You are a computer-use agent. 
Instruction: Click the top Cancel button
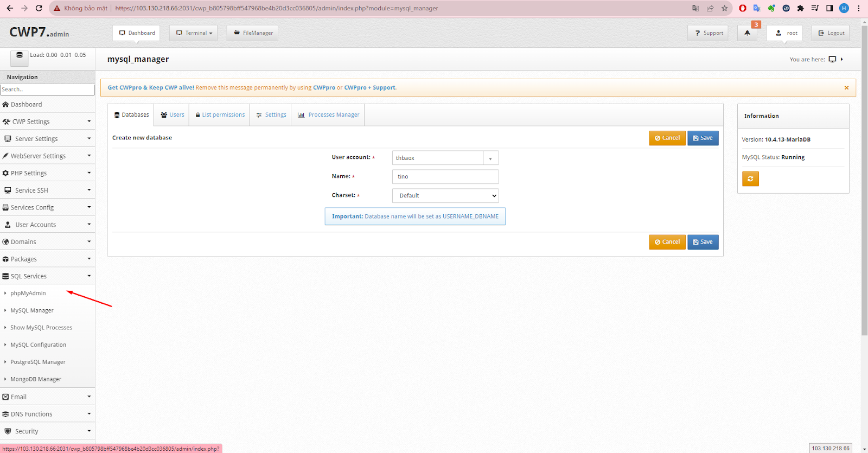[667, 138]
